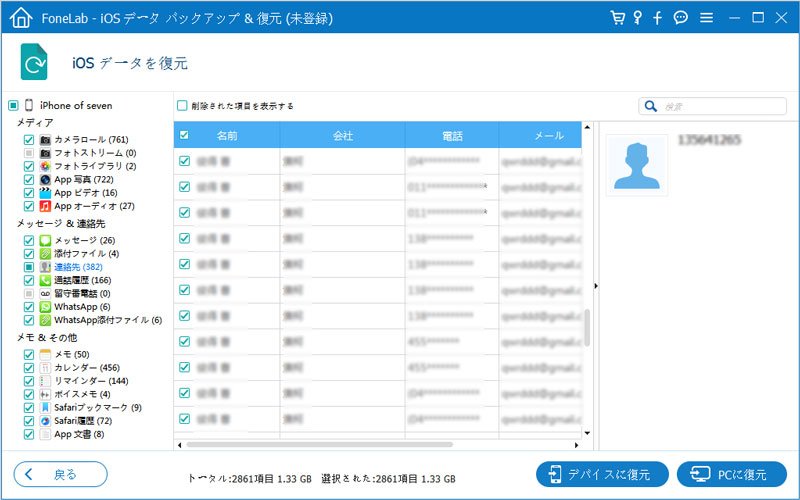This screenshot has width=800, height=500.
Task: Select WhatsApp添付ファイル (6) category
Action: pos(108,319)
